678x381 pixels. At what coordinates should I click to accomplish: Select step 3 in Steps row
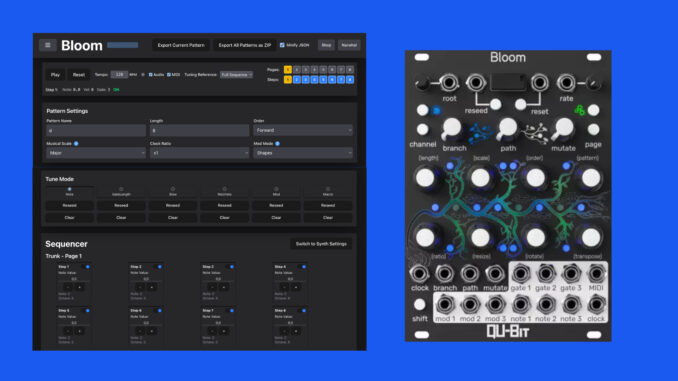(x=305, y=80)
